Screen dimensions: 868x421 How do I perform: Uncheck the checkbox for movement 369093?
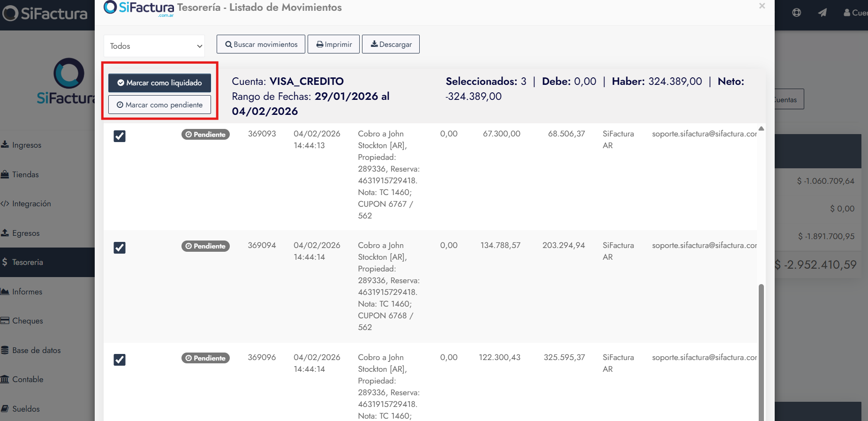tap(120, 136)
